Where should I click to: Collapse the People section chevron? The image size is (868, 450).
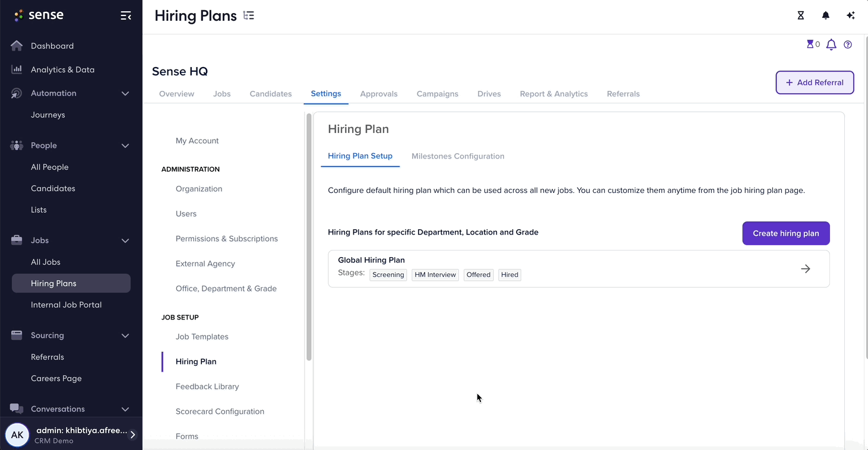point(125,145)
